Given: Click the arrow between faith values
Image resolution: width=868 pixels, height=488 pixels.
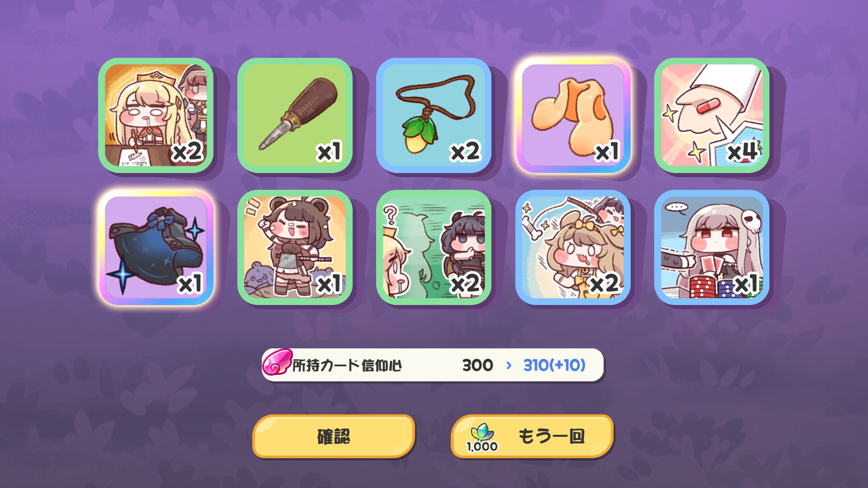Looking at the screenshot, I should tap(509, 365).
